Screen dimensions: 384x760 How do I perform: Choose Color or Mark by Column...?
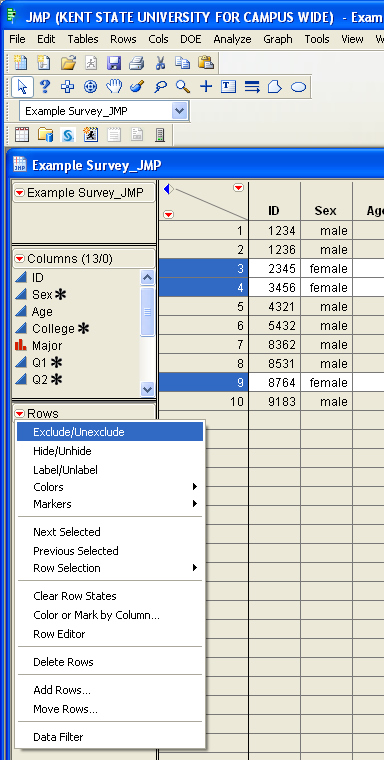pos(110,615)
